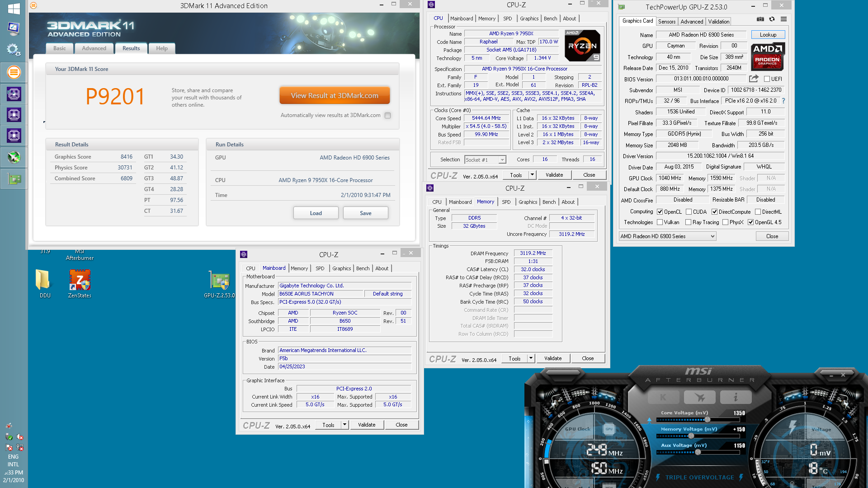Open the Sensors tab in GPU-Z
Image resolution: width=868 pixels, height=488 pixels.
click(667, 21)
